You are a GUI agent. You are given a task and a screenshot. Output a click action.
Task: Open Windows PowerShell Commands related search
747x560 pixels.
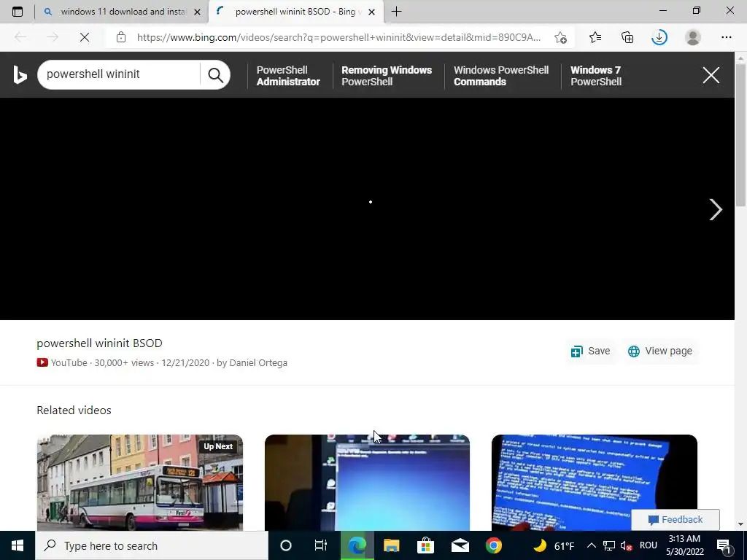pos(501,76)
